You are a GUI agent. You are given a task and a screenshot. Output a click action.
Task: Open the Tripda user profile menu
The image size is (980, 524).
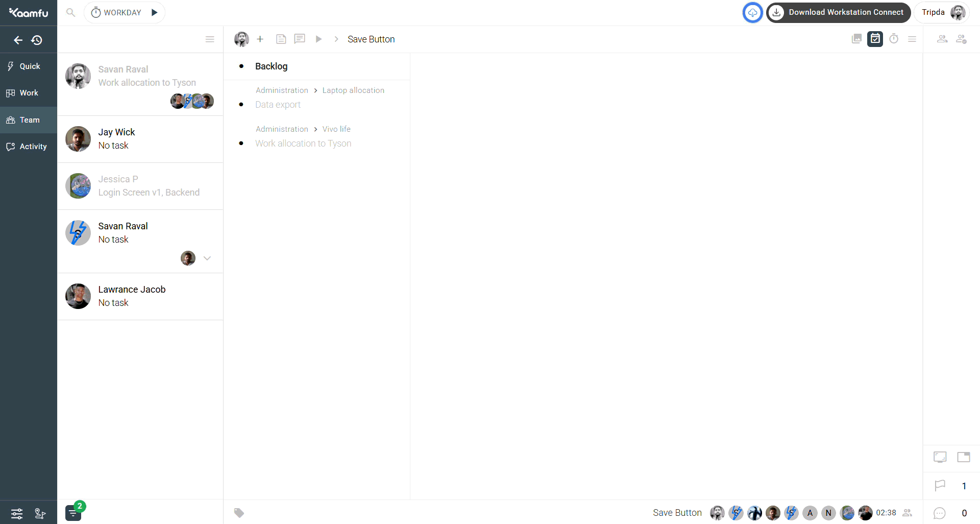pyautogui.click(x=942, y=12)
